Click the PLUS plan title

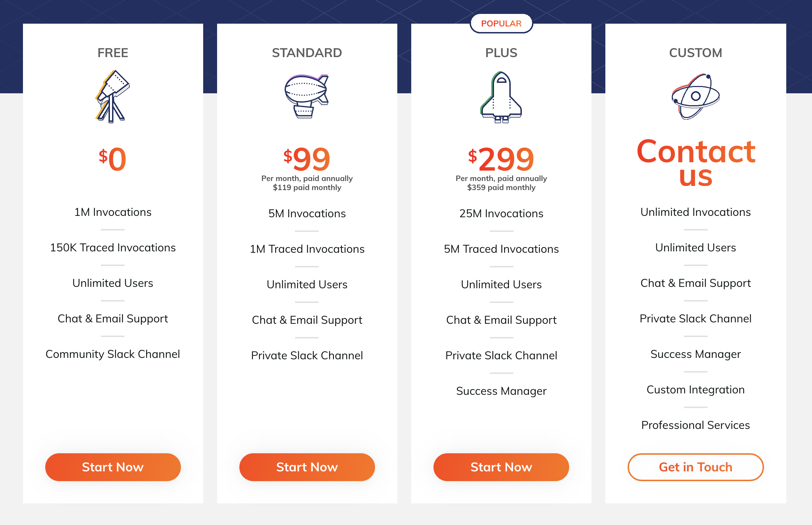(501, 53)
